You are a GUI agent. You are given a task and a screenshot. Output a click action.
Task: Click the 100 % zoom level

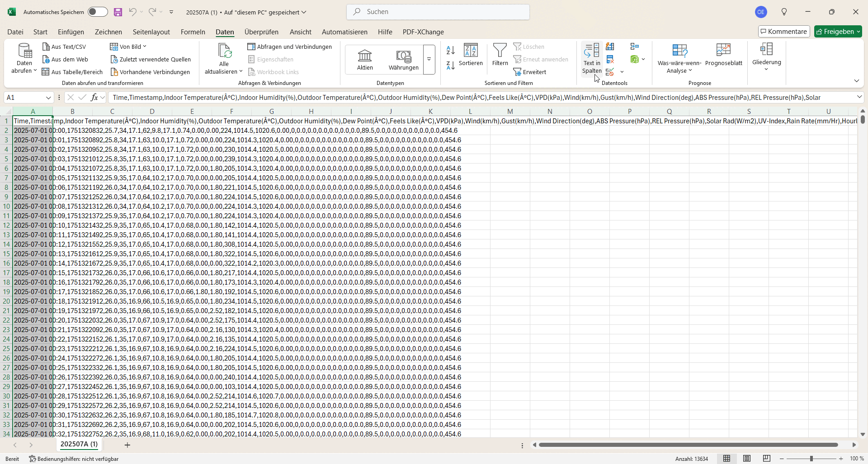tap(857, 459)
